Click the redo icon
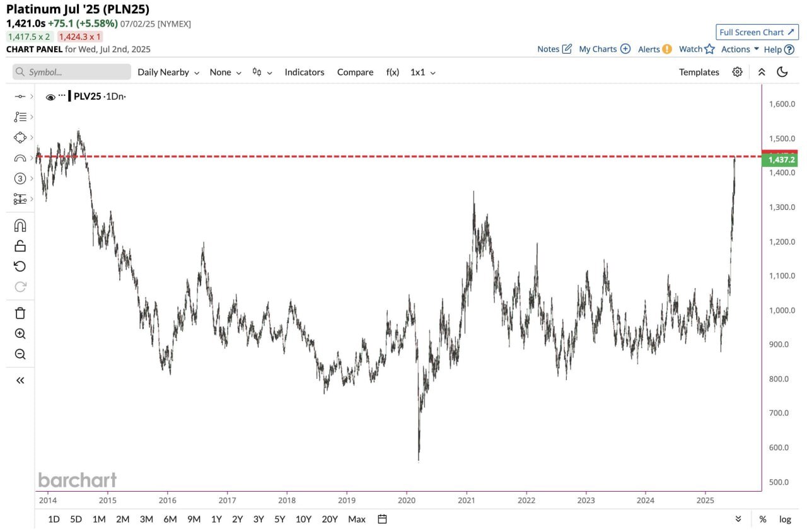807x532 pixels. point(20,287)
